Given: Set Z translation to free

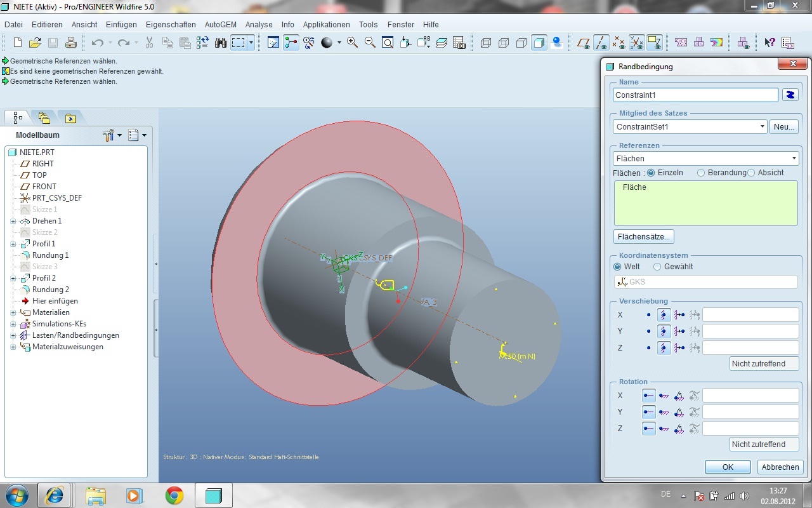Looking at the screenshot, I should coord(648,347).
